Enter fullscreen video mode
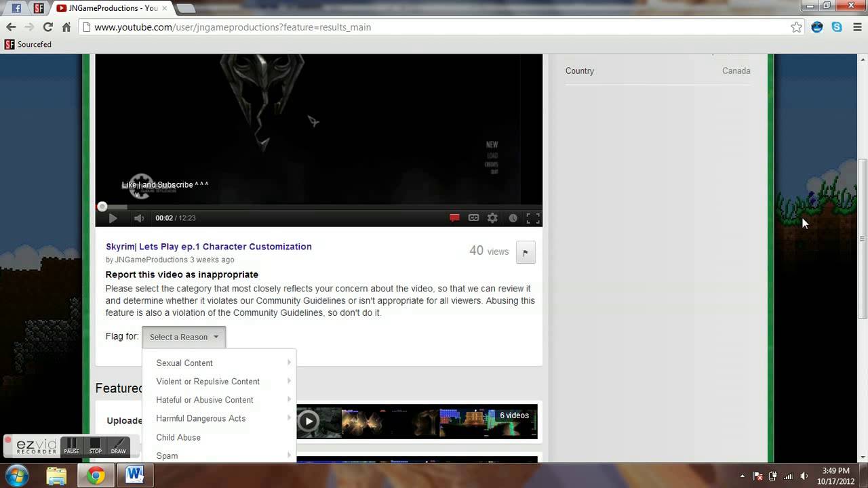 click(x=533, y=218)
